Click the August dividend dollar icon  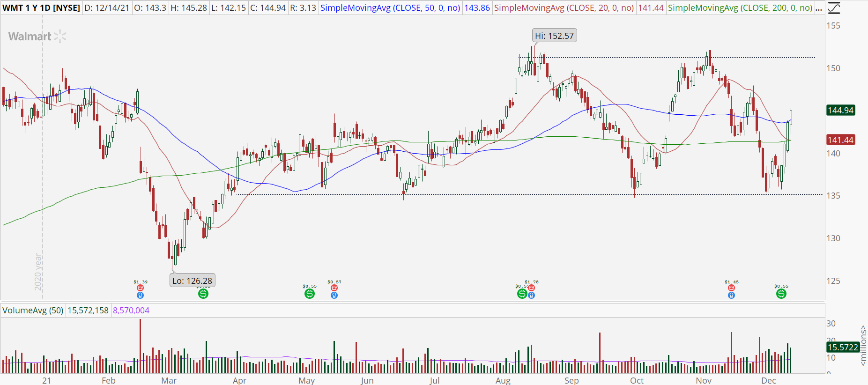pyautogui.click(x=522, y=294)
